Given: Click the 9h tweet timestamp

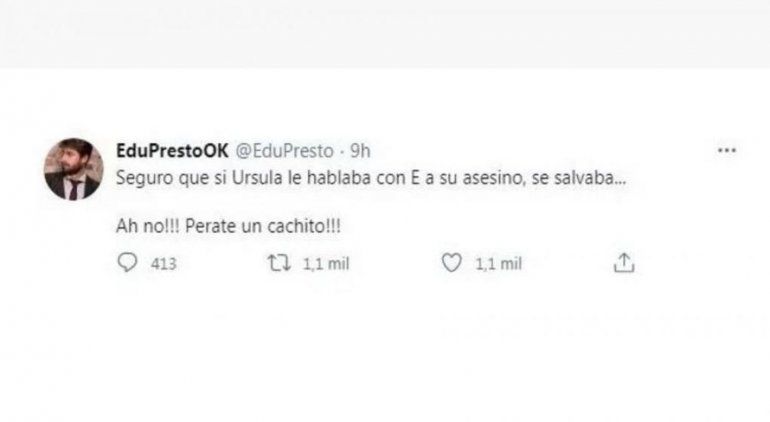Looking at the screenshot, I should point(361,150).
